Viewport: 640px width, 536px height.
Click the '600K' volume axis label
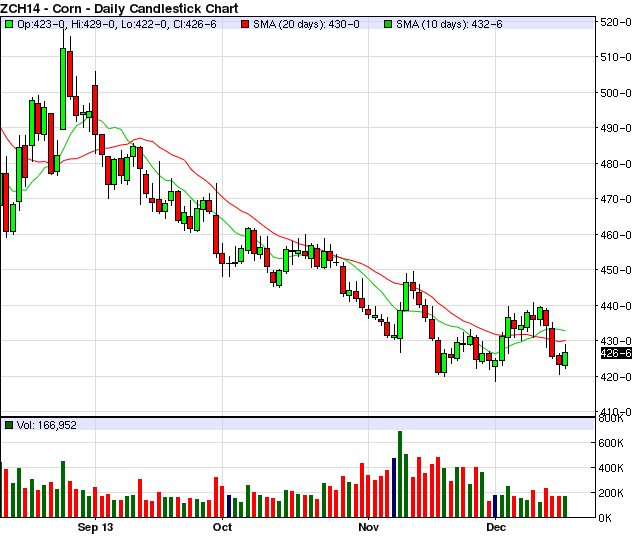(611, 443)
